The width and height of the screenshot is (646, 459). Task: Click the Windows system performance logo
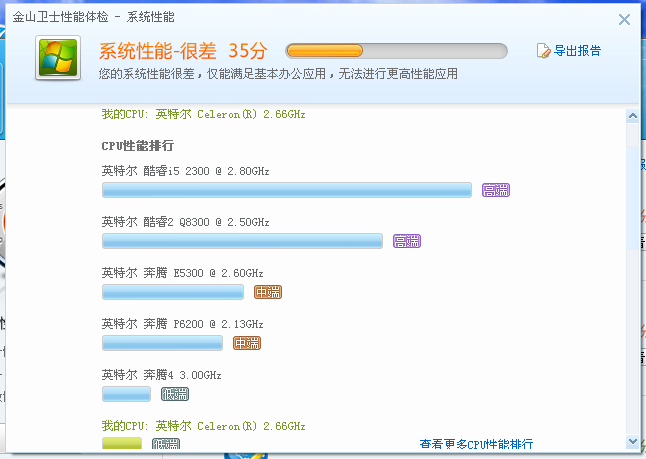(59, 58)
